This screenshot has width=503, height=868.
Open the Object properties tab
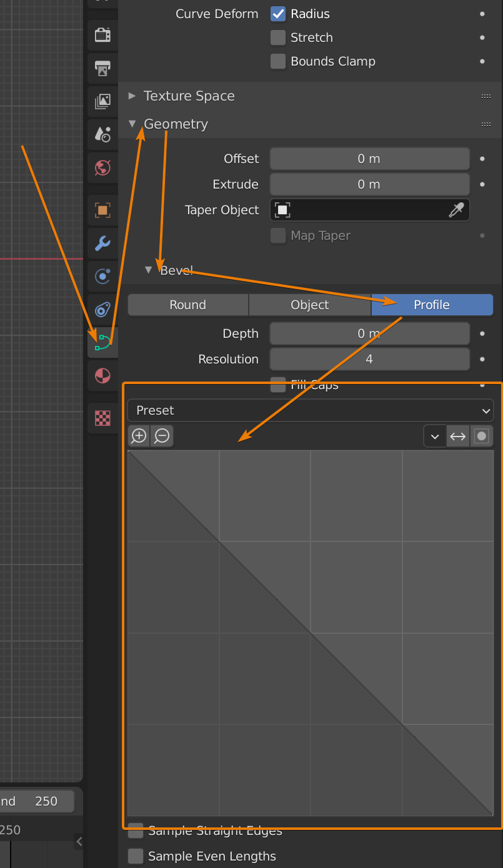point(102,210)
